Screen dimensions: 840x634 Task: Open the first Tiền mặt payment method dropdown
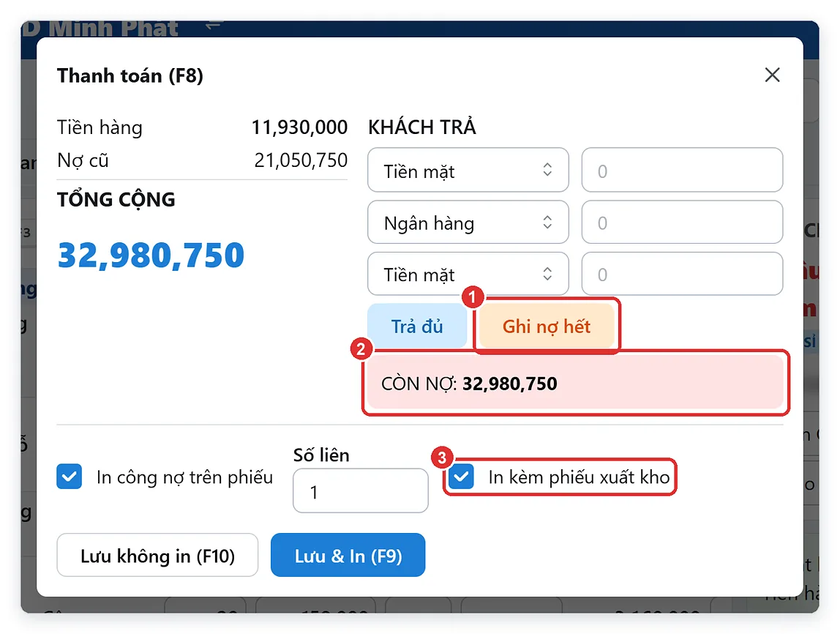coord(468,170)
